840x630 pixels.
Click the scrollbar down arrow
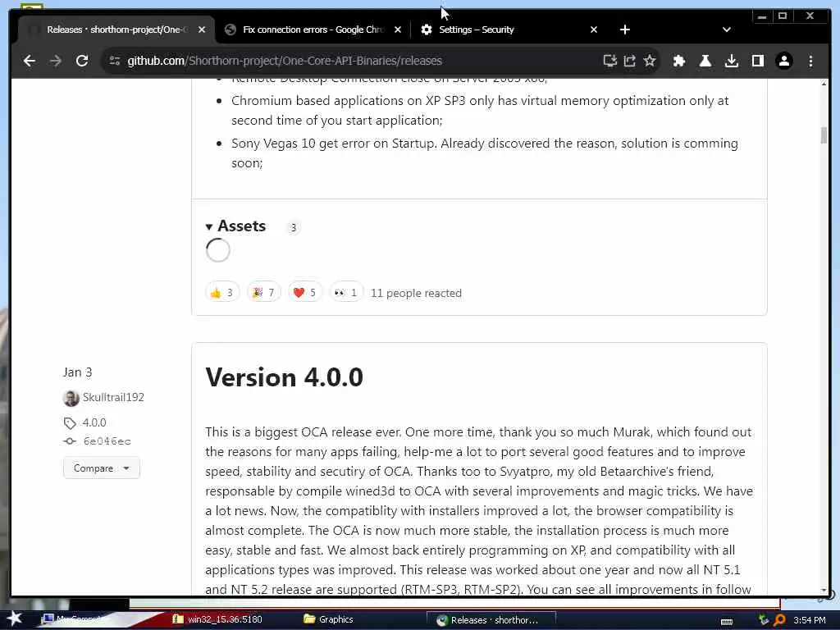[x=824, y=591]
